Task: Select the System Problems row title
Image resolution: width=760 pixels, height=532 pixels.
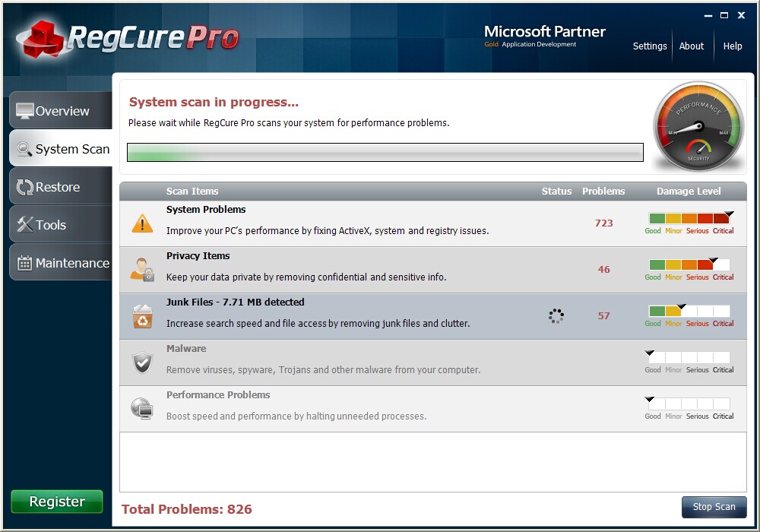Action: (206, 209)
